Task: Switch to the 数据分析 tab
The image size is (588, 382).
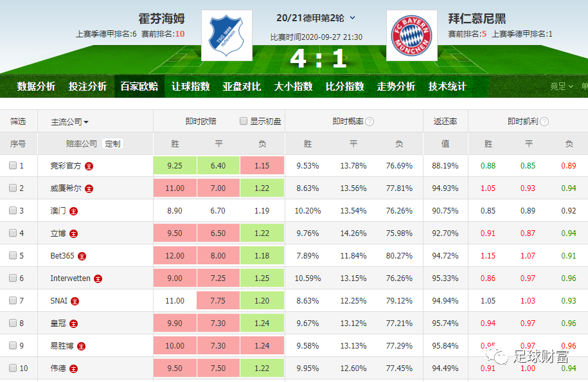Action: (x=36, y=86)
